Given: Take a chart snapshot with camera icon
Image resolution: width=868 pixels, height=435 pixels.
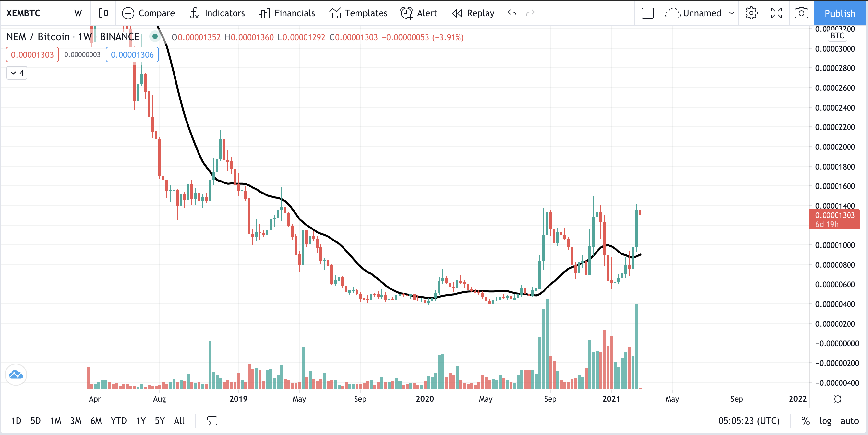Looking at the screenshot, I should tap(801, 13).
